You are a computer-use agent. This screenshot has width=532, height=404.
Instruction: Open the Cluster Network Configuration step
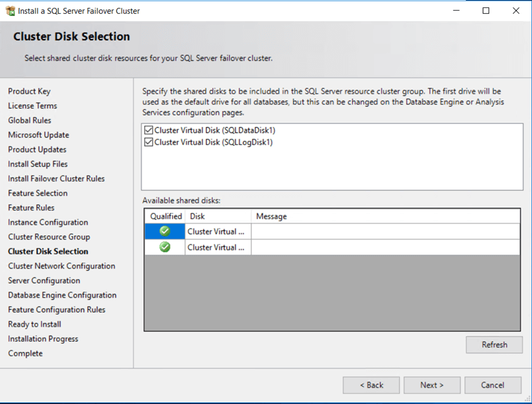click(x=62, y=266)
